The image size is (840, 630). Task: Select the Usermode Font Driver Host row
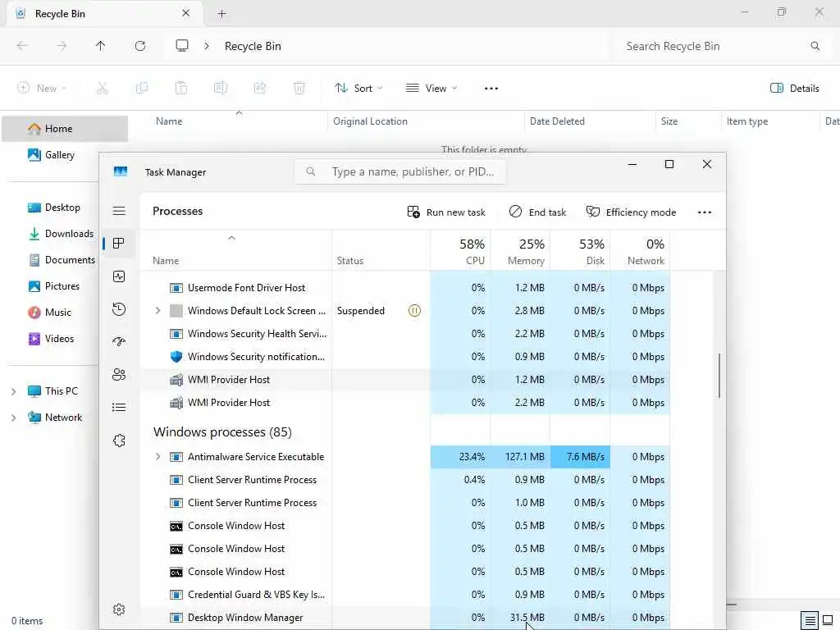405,288
